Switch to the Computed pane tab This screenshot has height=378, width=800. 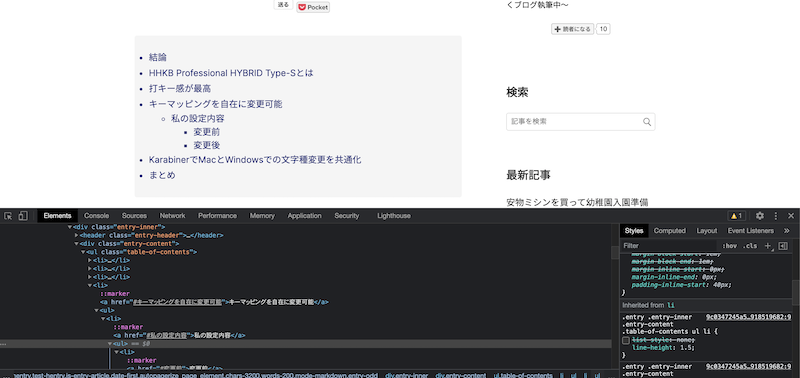tap(669, 231)
